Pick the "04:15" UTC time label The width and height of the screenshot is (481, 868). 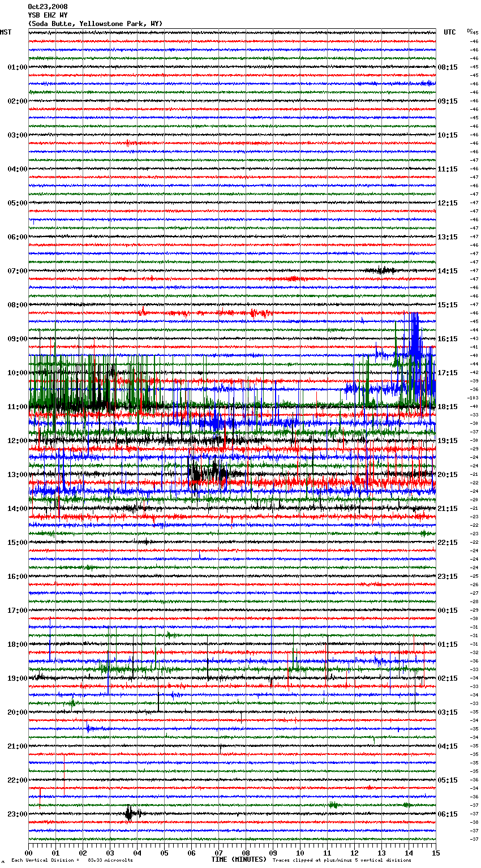click(x=448, y=746)
